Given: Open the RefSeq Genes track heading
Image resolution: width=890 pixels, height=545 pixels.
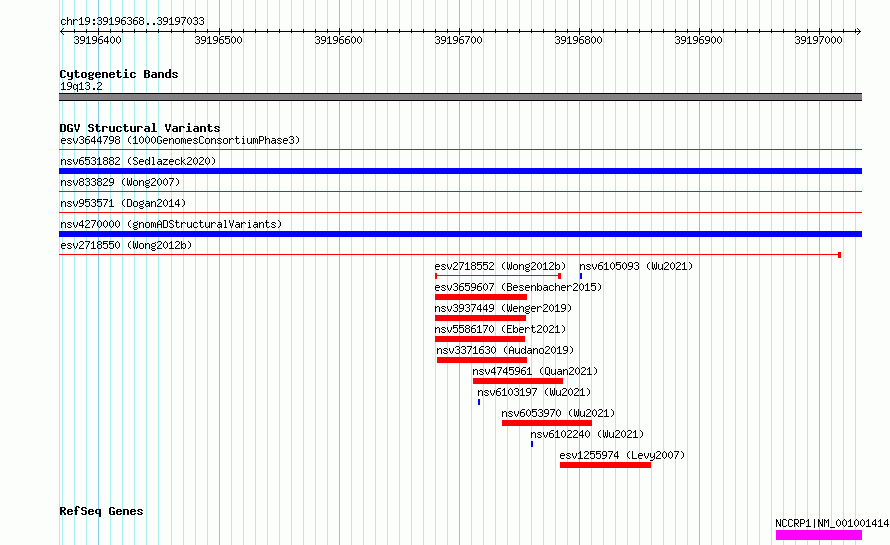Looking at the screenshot, I should [x=101, y=511].
